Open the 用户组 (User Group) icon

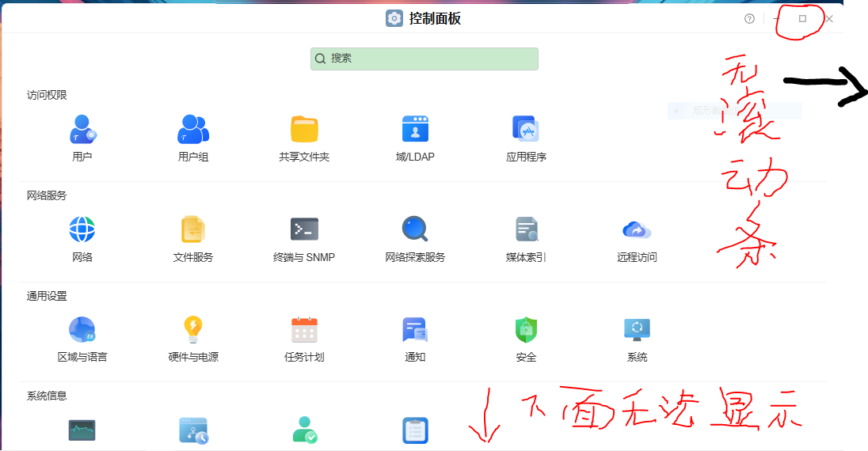193,130
